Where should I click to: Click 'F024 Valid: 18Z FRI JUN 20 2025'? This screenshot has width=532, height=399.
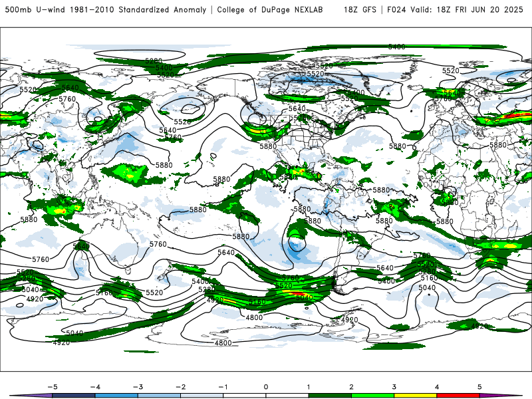455,9
